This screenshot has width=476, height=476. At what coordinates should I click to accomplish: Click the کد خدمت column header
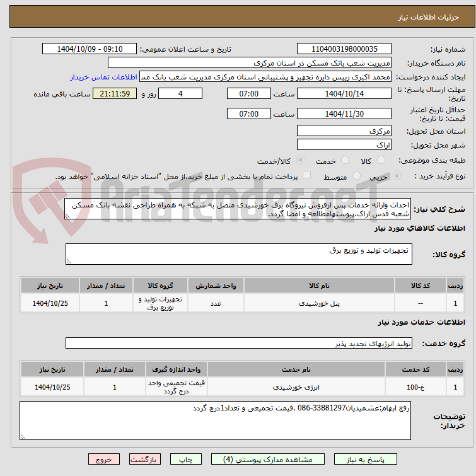(x=415, y=369)
